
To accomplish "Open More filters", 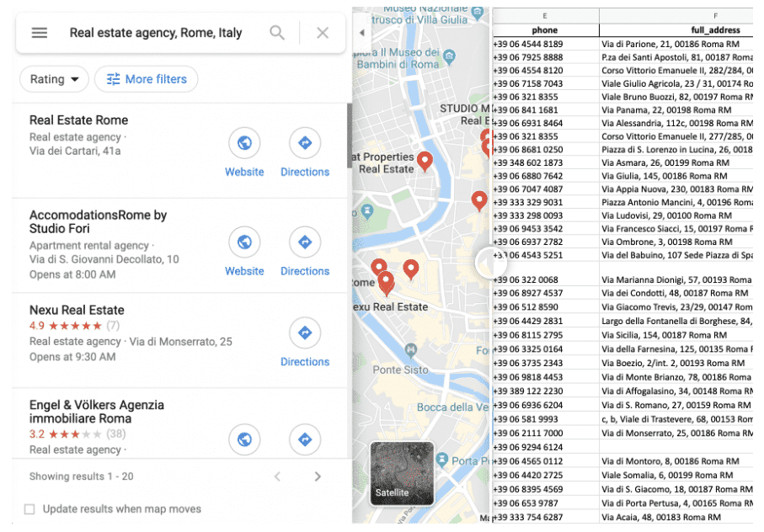I will point(147,79).
